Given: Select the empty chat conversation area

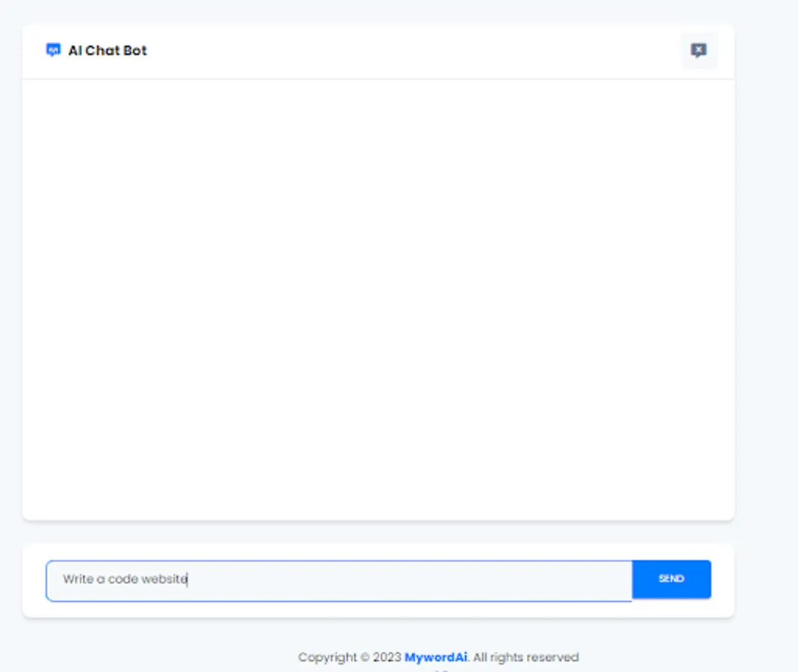Looking at the screenshot, I should tap(378, 299).
